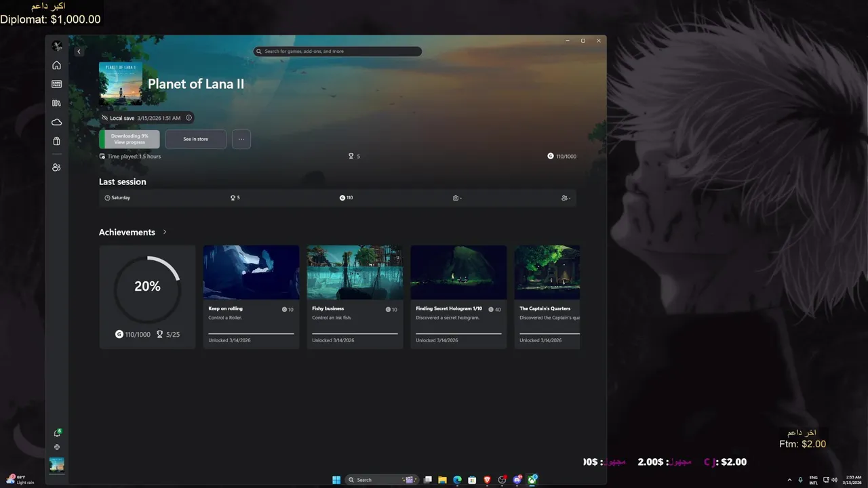Open the clock showing 2:33 AM
Image resolution: width=868 pixels, height=488 pixels.
coord(853,480)
